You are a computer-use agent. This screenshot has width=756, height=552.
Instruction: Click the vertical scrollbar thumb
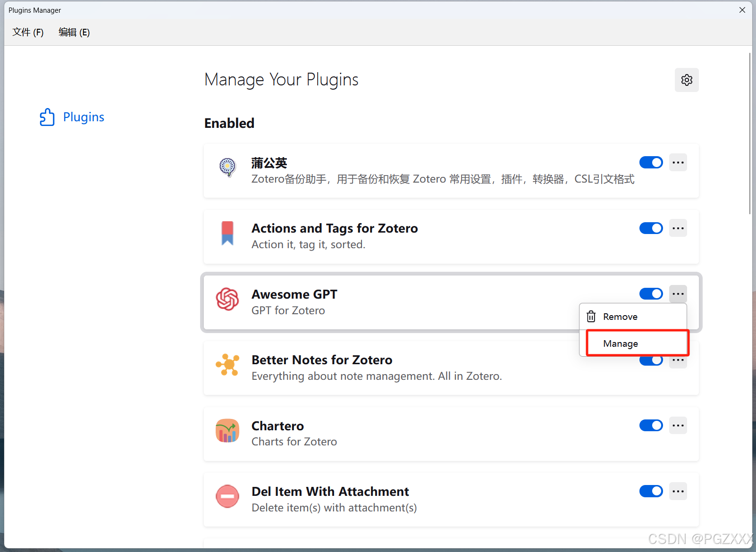[750, 134]
